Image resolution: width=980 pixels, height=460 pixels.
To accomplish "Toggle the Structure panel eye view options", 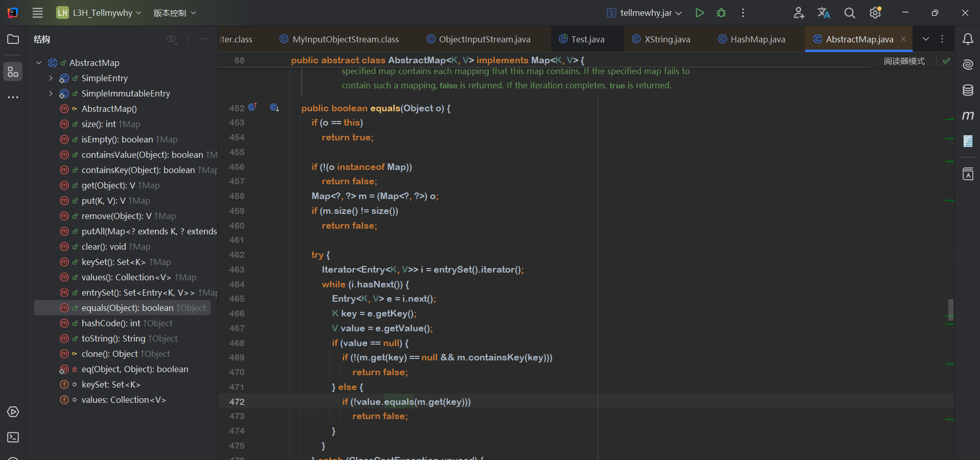I will (x=171, y=39).
